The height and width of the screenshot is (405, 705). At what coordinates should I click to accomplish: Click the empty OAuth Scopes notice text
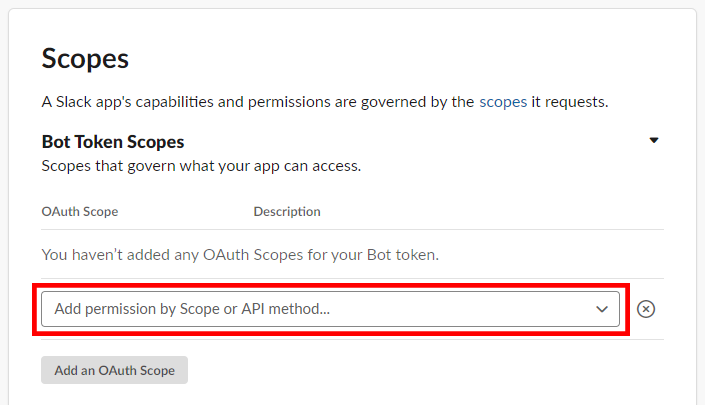pyautogui.click(x=240, y=255)
